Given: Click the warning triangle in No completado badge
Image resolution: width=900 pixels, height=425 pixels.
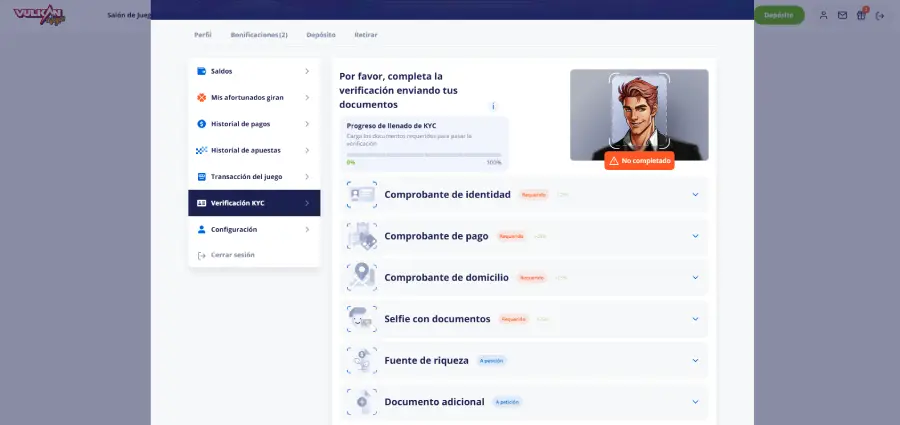Looking at the screenshot, I should pyautogui.click(x=614, y=161).
